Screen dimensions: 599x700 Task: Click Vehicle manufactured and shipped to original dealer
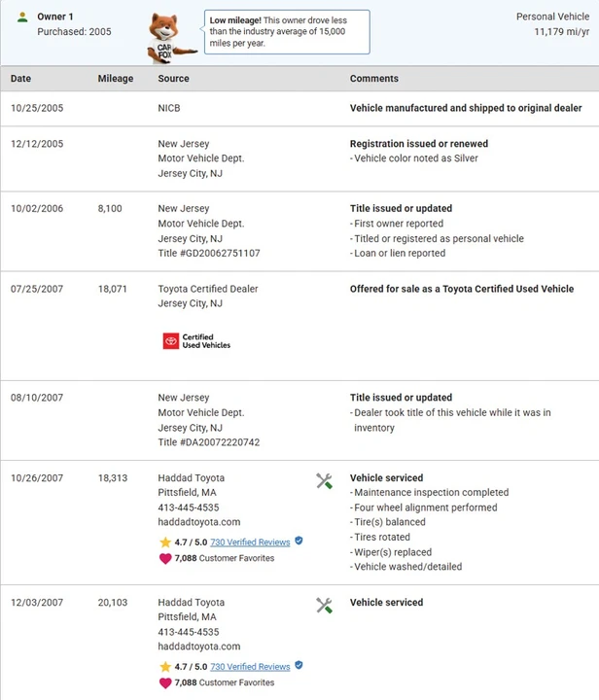pyautogui.click(x=466, y=108)
